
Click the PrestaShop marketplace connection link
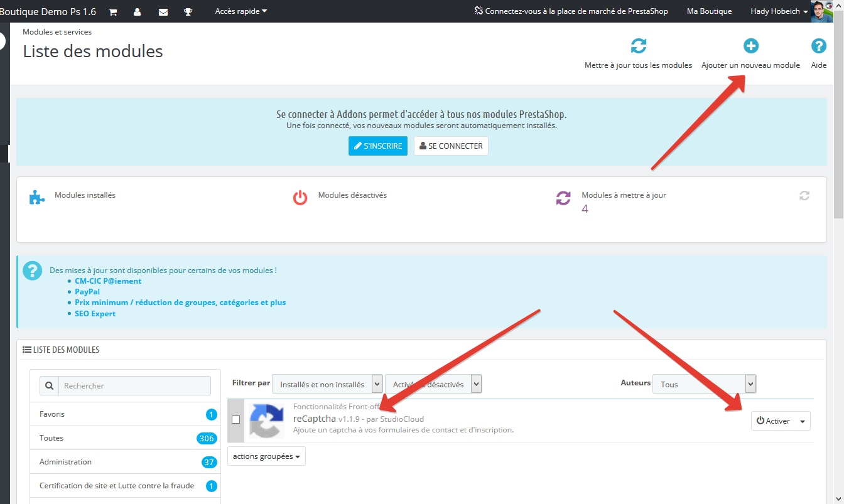click(x=571, y=11)
